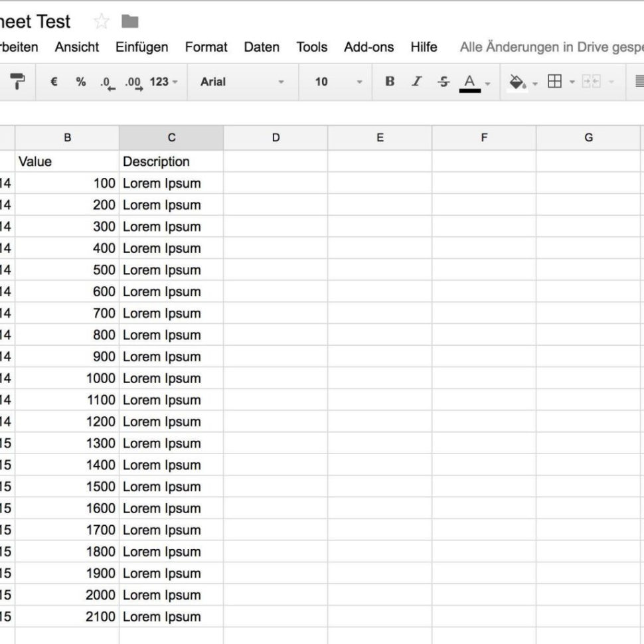Click the merge cells icon

tap(592, 81)
